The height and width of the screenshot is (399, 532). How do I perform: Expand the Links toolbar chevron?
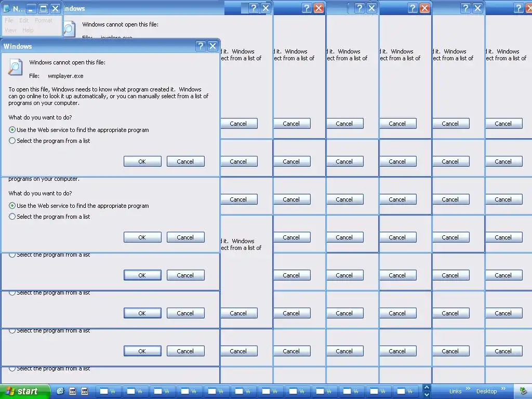tap(468, 388)
